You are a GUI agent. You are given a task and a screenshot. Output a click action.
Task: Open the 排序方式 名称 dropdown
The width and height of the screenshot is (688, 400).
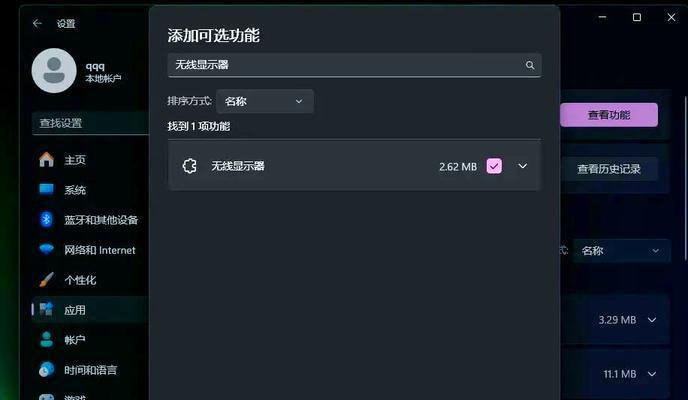(265, 101)
